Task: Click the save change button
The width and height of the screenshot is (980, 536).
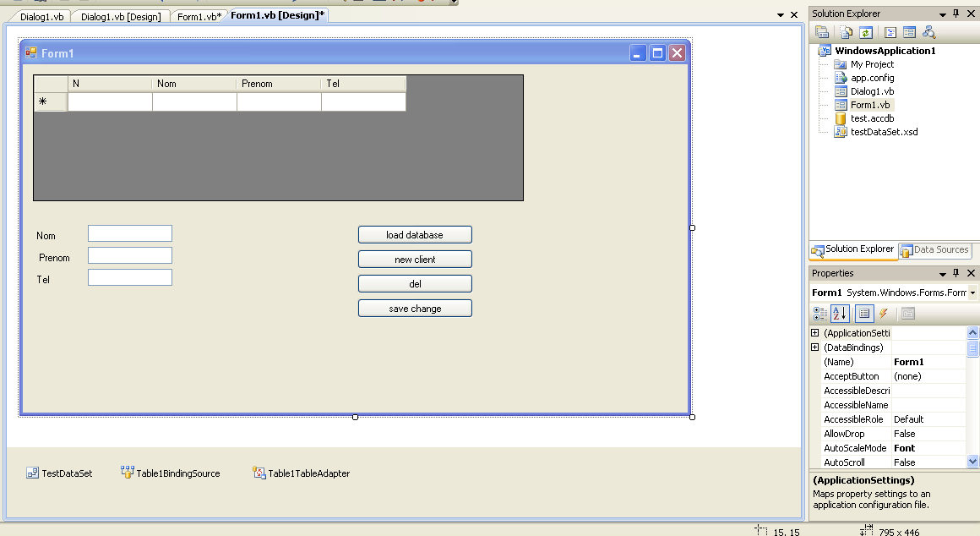Action: click(x=415, y=309)
